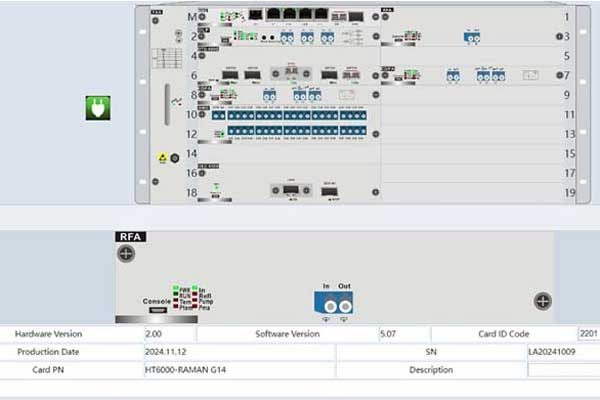Select the card in slot 18
The height and width of the screenshot is (400, 600).
(290, 190)
